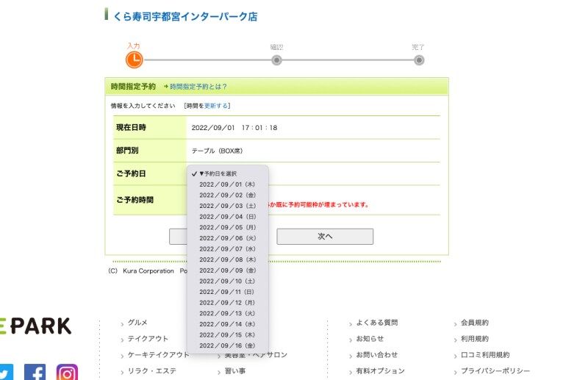Select date 2022/09/10 (土)
Image resolution: width=588 pixels, height=380 pixels.
pyautogui.click(x=228, y=282)
